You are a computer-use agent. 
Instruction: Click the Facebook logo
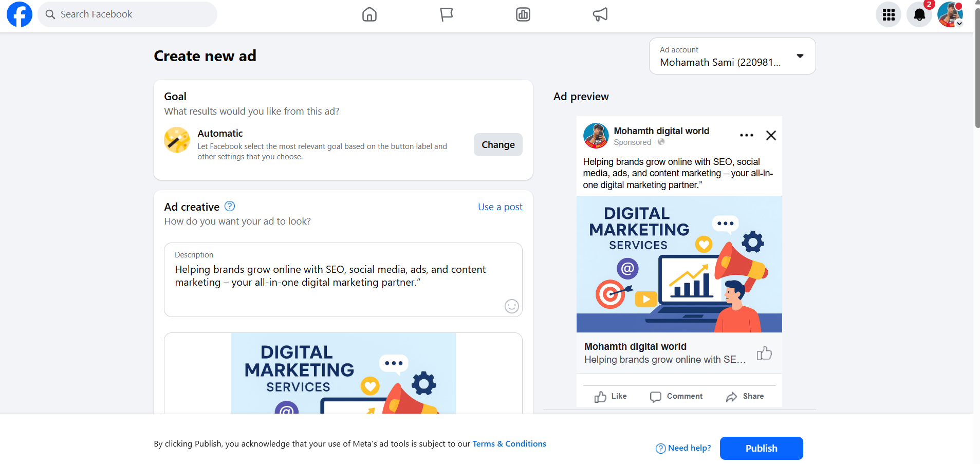coord(19,14)
